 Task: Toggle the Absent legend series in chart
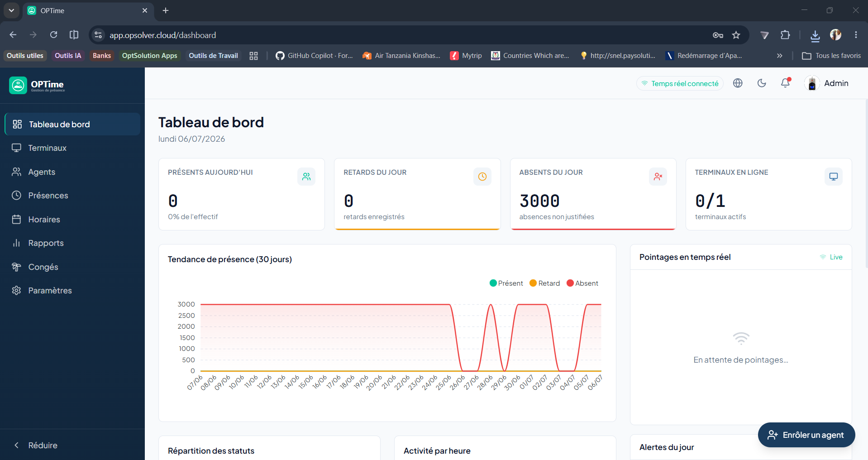point(582,283)
